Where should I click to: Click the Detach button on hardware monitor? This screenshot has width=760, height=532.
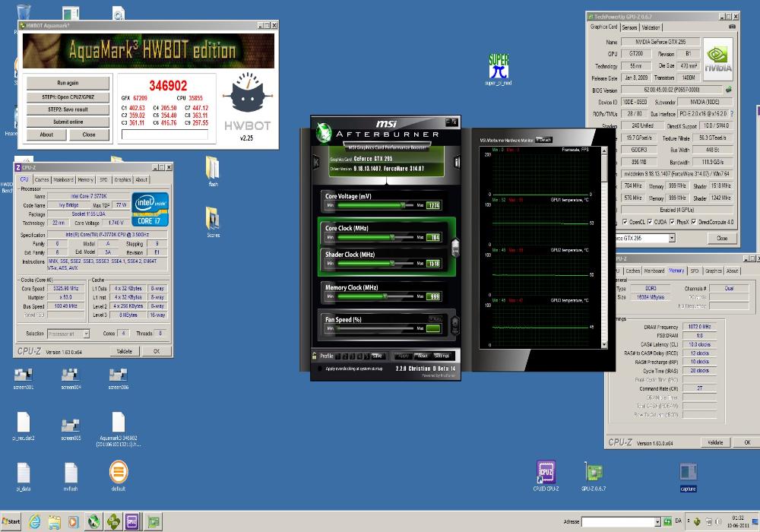(544, 140)
